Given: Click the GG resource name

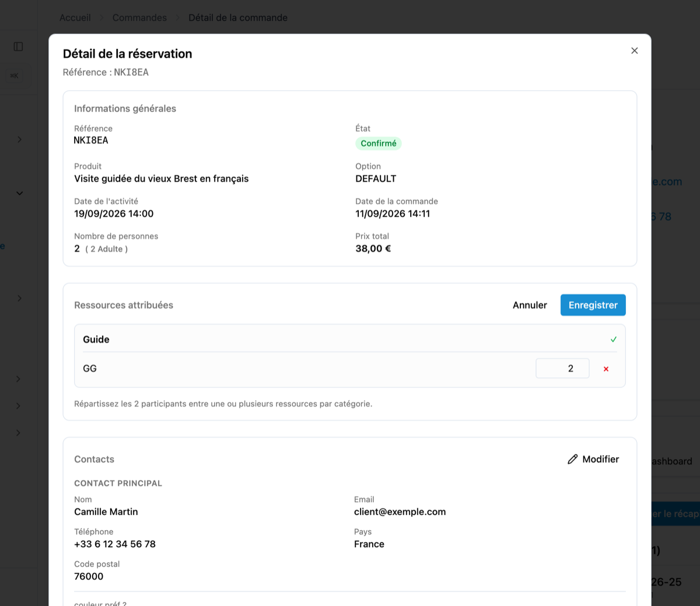Looking at the screenshot, I should tap(90, 369).
